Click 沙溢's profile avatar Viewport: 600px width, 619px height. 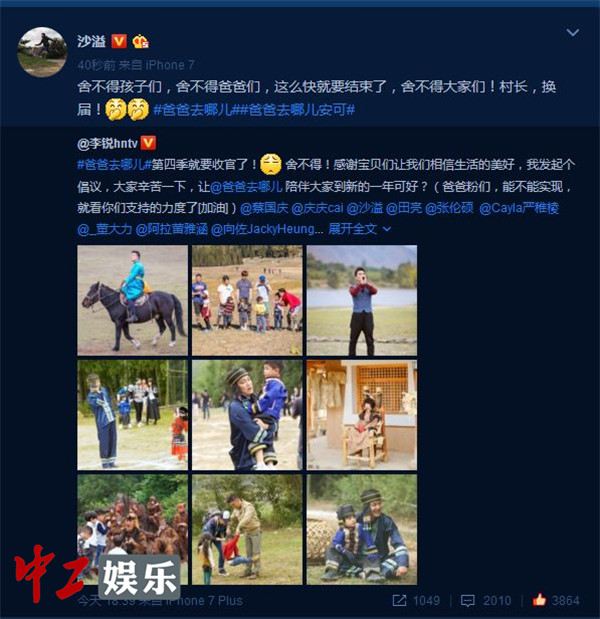click(x=42, y=52)
